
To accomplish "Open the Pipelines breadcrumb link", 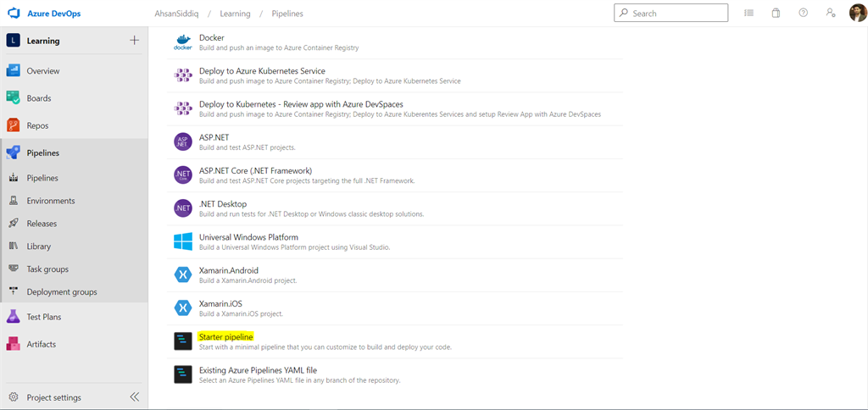I will (x=287, y=14).
